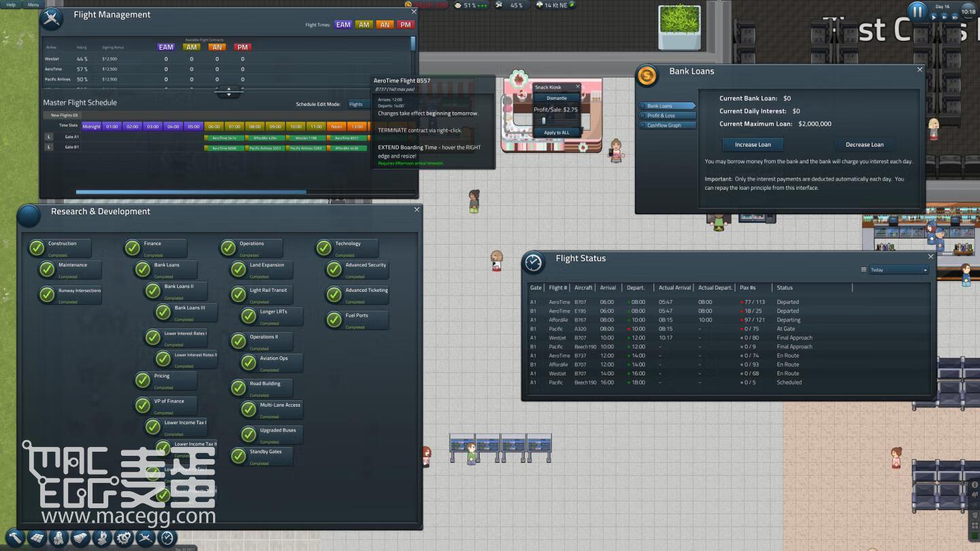Open the Menu button at top

(33, 5)
